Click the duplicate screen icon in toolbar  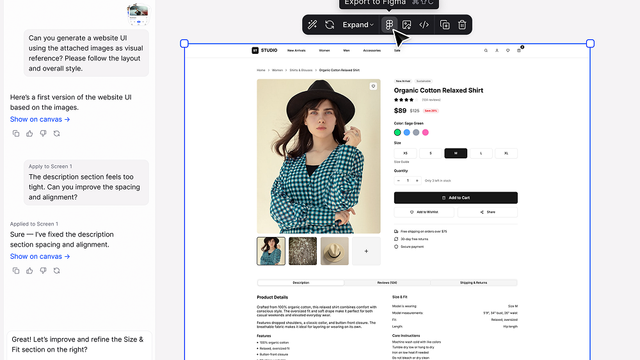[445, 25]
